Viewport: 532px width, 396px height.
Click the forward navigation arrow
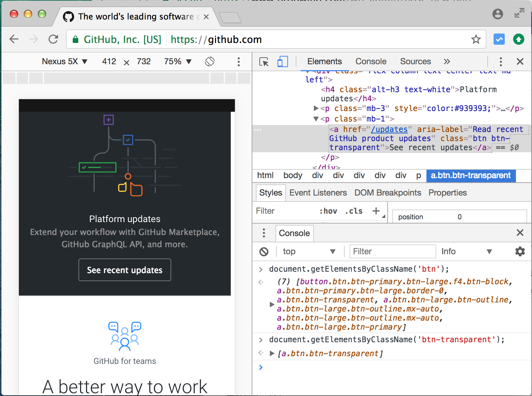(x=34, y=39)
